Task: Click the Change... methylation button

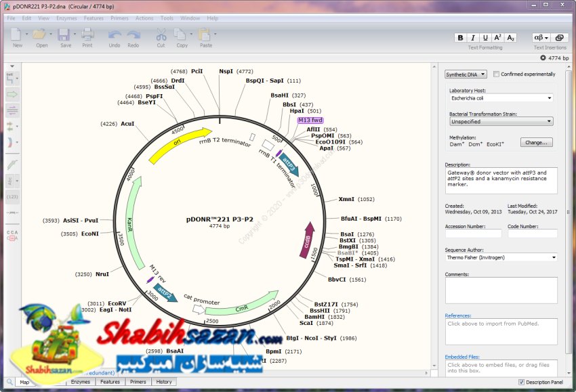Action: click(x=536, y=143)
